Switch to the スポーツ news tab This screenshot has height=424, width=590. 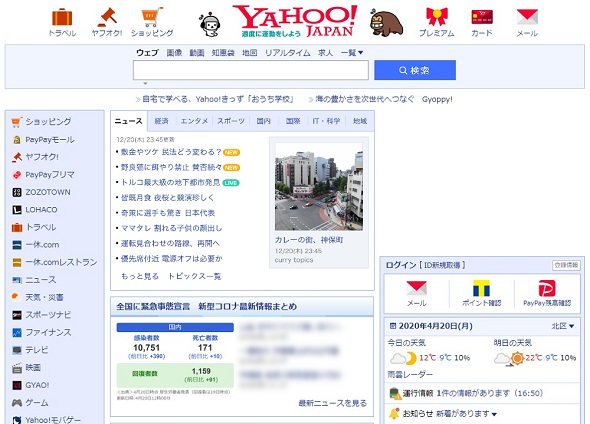[231, 121]
